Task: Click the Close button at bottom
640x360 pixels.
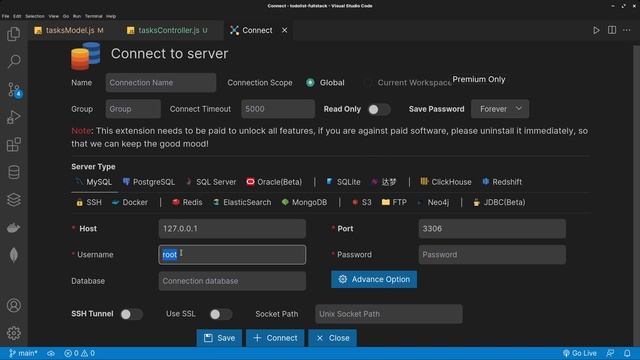Action: 333,338
